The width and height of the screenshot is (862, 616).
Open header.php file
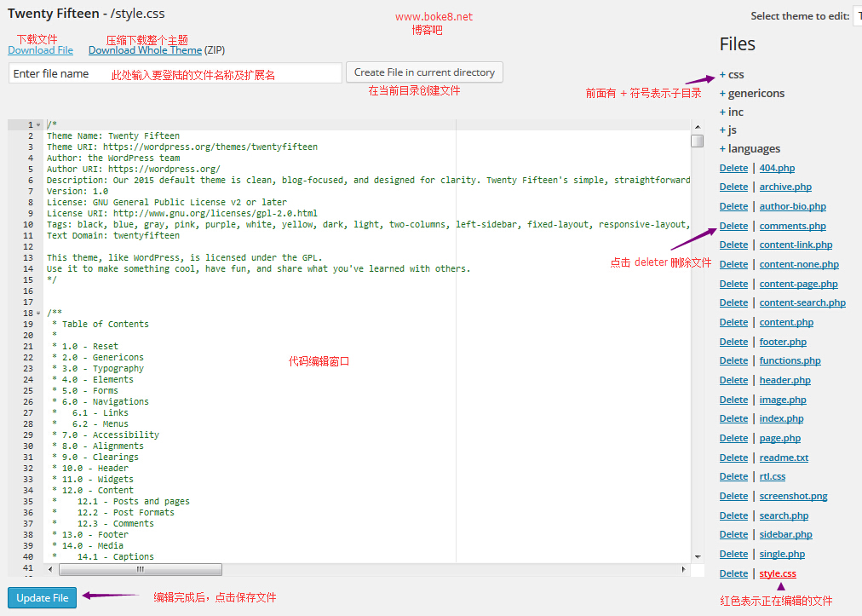[784, 381]
